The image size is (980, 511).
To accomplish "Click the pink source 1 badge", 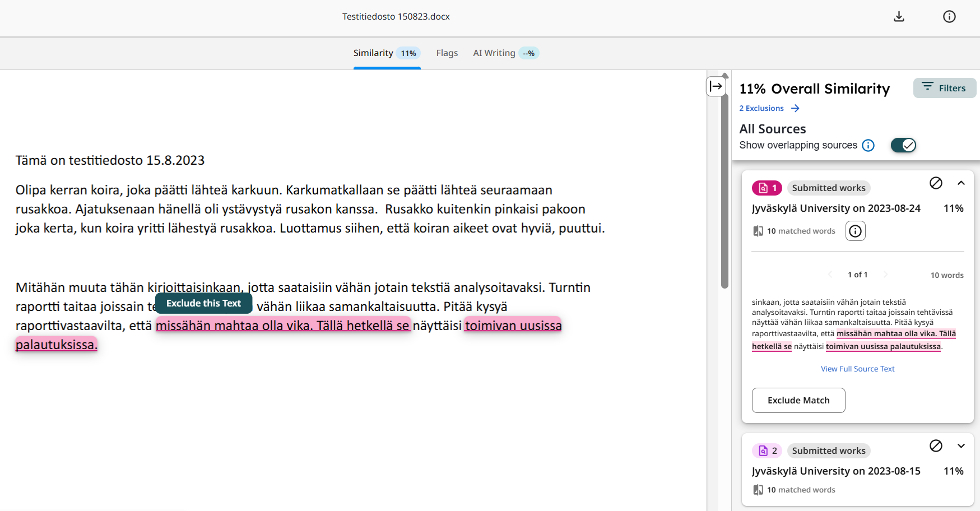I will 767,188.
